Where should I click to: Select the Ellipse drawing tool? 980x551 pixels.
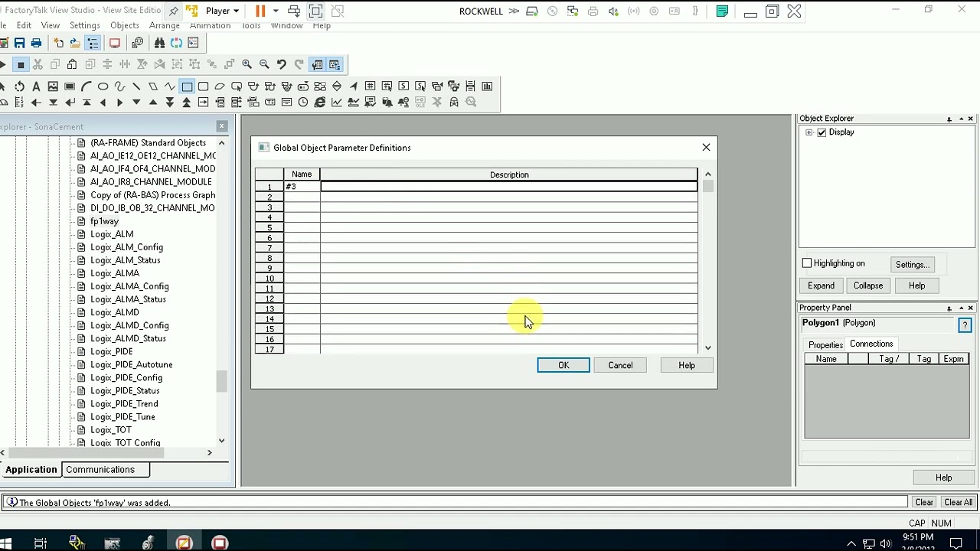coord(103,86)
